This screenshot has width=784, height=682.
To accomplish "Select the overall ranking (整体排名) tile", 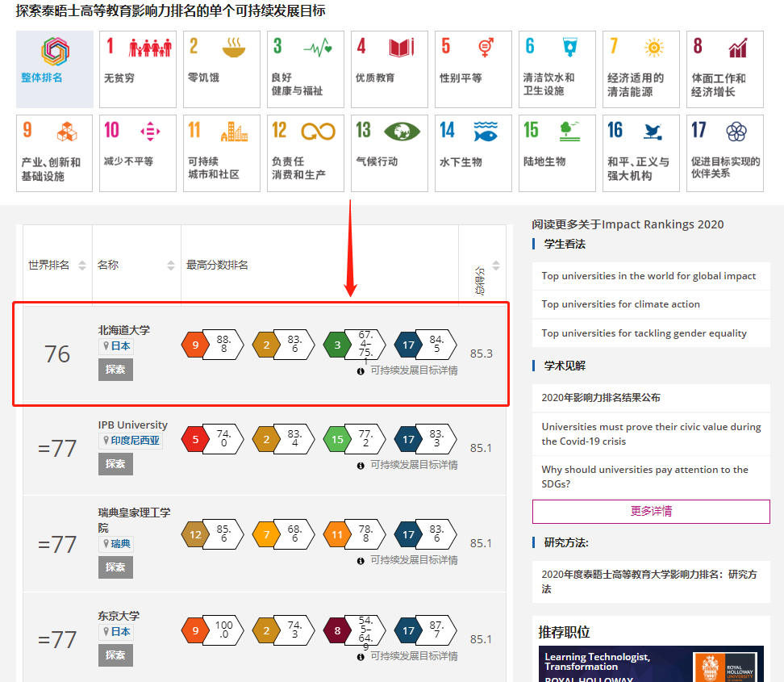I will [55, 69].
